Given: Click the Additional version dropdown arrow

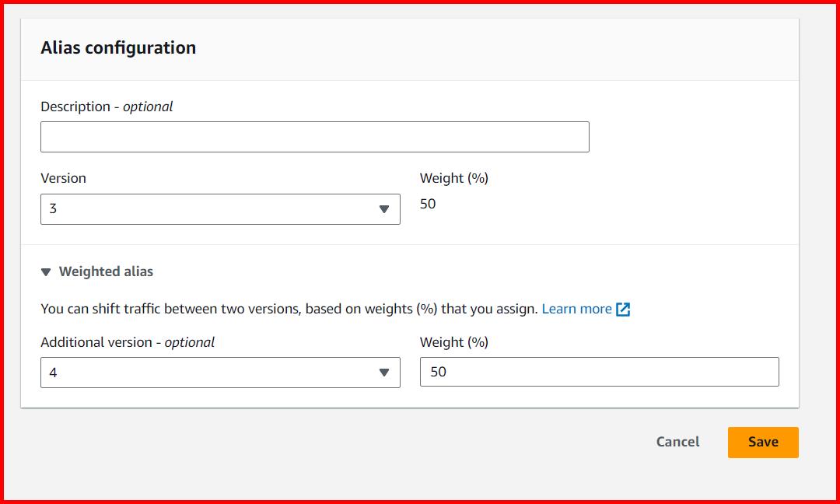Looking at the screenshot, I should coord(383,372).
